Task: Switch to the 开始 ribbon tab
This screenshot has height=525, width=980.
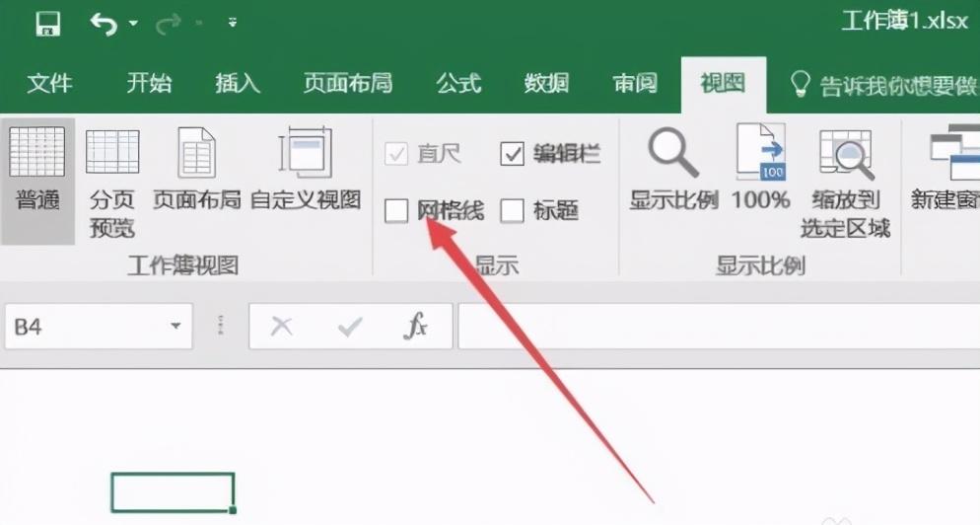Action: click(149, 83)
